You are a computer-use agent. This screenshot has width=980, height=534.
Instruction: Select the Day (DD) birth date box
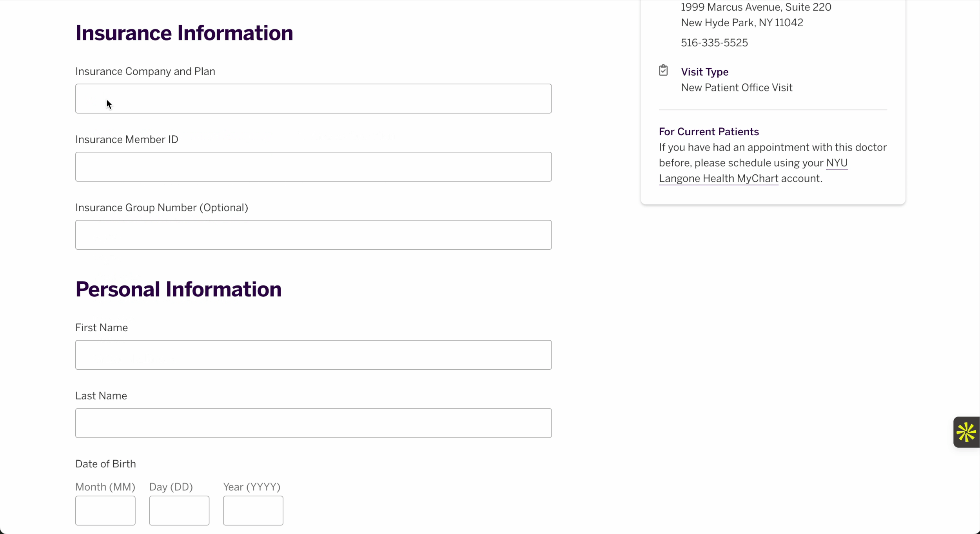tap(179, 510)
